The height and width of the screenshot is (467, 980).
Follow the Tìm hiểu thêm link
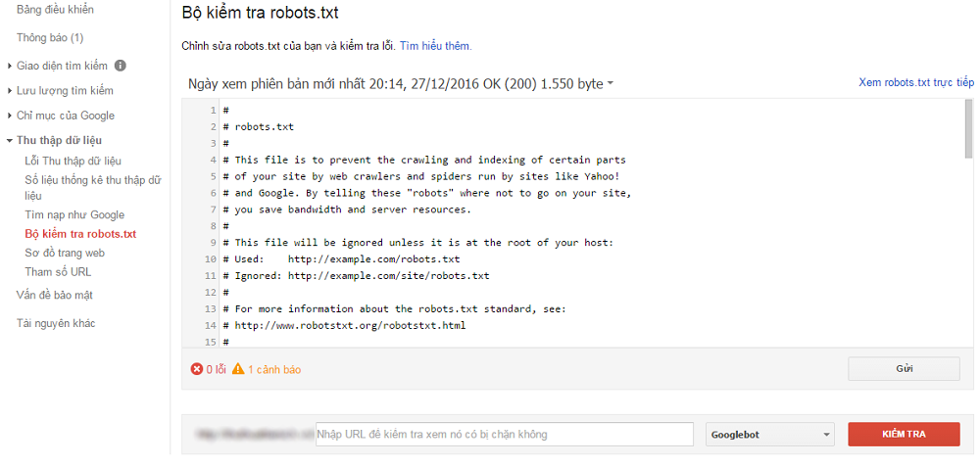coord(435,46)
